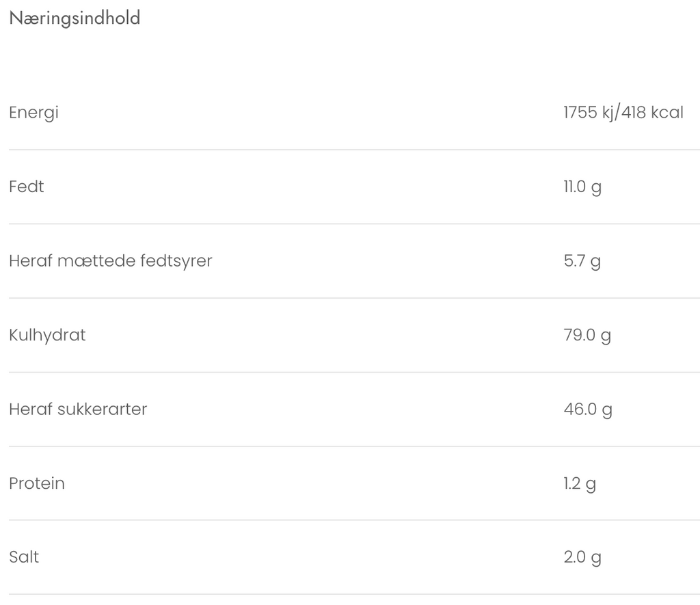Select the 1.2 g protein value
700x605 pixels.
tap(580, 483)
